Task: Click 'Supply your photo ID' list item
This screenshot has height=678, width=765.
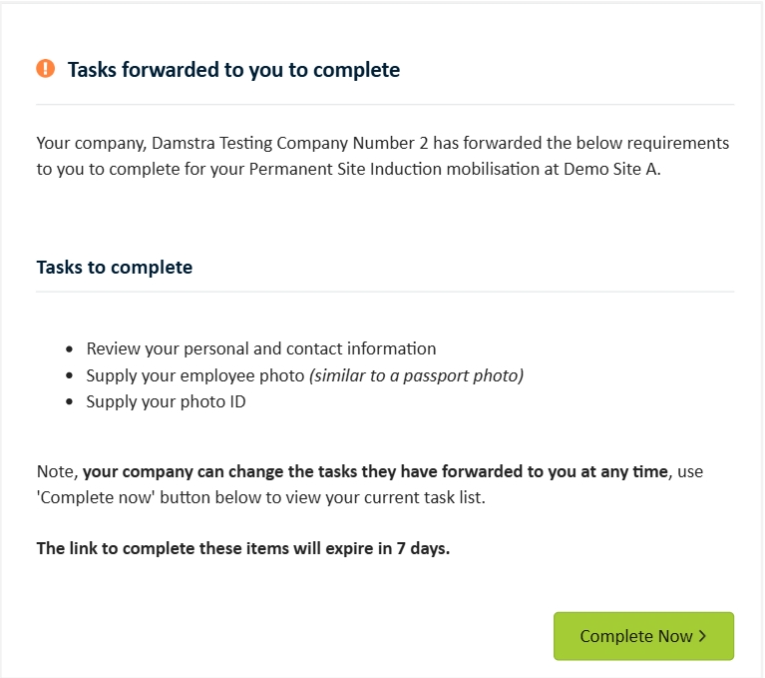Action: click(166, 402)
